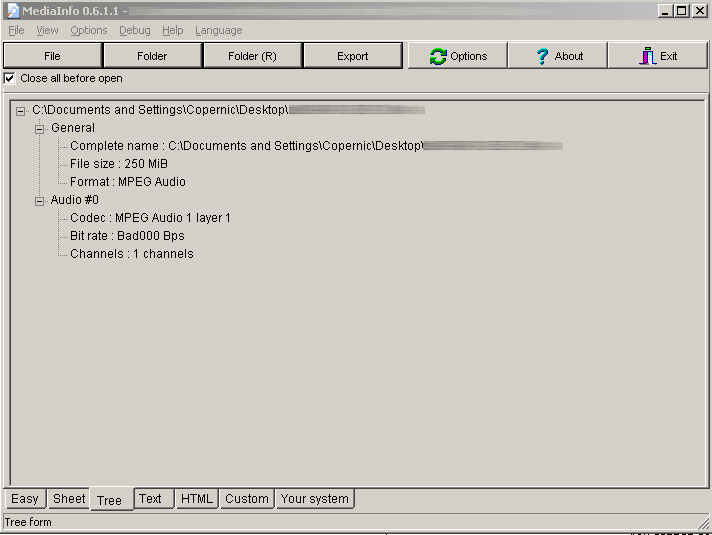Screen dimensions: 712x535
Task: Switch to the Sheet tab
Action: click(69, 499)
